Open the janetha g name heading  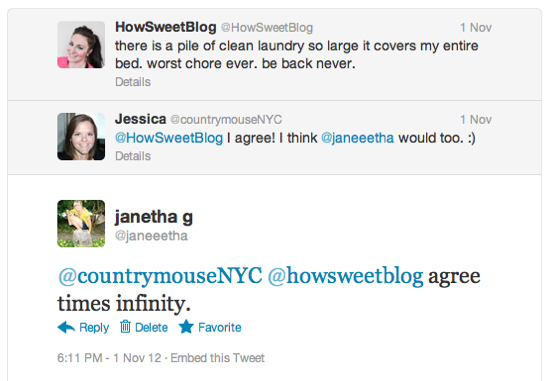[154, 218]
